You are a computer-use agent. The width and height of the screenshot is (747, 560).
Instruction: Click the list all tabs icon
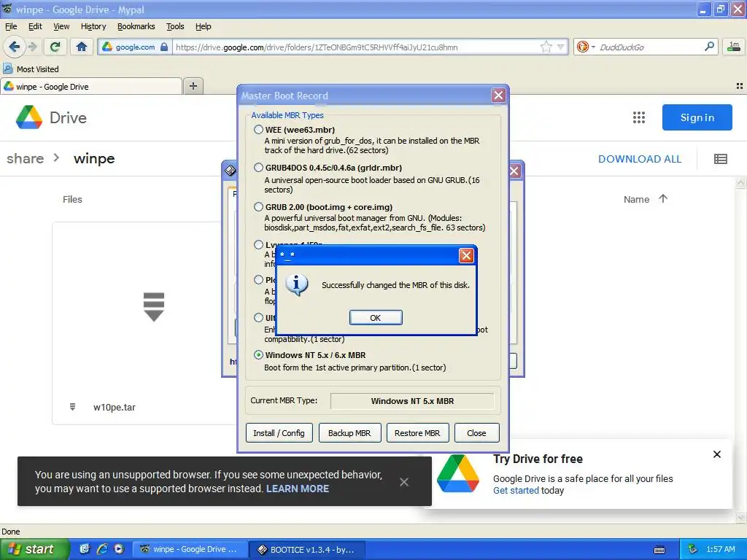[739, 86]
